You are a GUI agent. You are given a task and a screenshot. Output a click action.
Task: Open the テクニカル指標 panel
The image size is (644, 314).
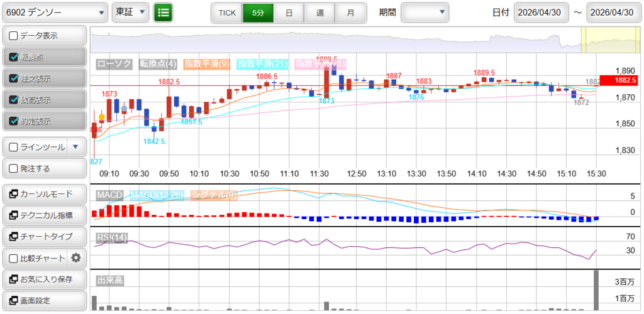tap(44, 215)
